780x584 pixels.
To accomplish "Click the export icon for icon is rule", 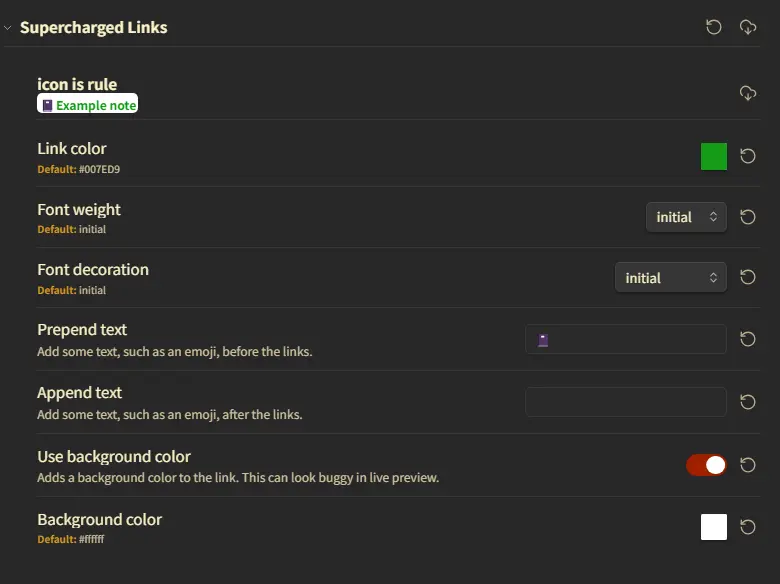I will [748, 93].
